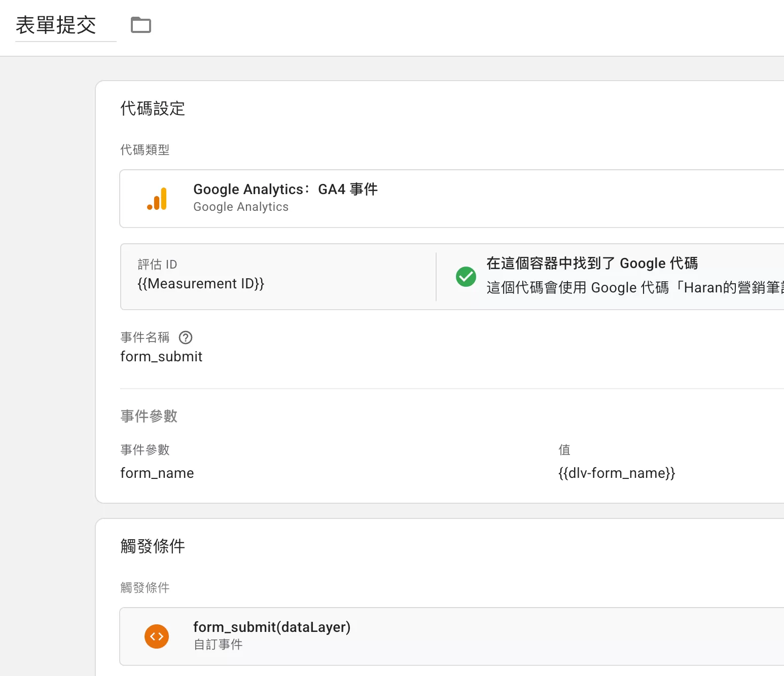Click the 值 column header
Image resolution: width=784 pixels, height=676 pixels.
(564, 450)
